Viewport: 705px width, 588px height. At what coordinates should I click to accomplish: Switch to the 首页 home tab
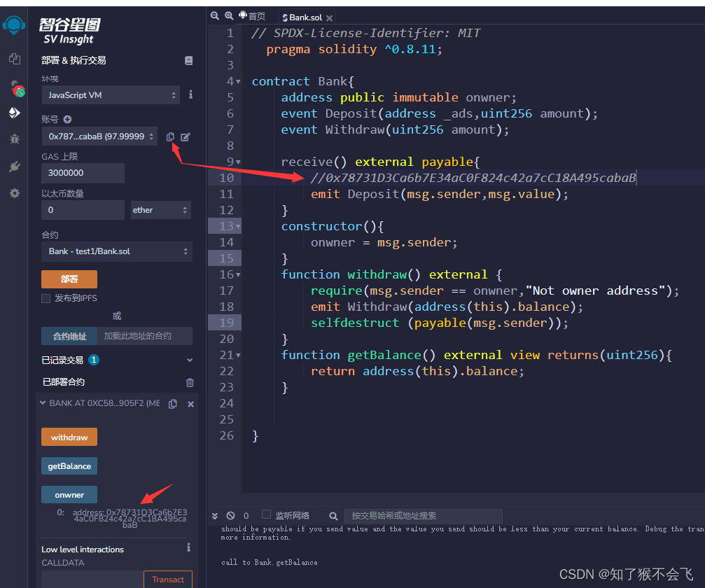[253, 16]
